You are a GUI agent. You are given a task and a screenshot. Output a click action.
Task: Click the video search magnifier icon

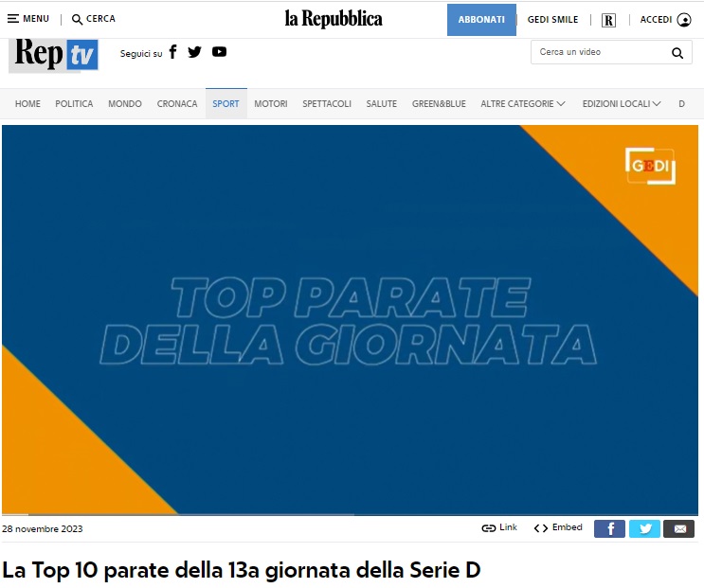tap(677, 53)
